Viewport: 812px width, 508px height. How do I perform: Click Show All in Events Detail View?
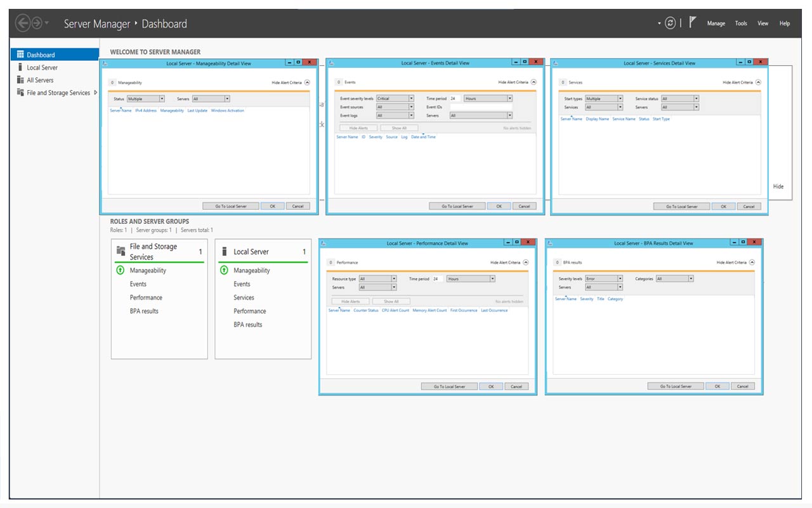(x=399, y=128)
